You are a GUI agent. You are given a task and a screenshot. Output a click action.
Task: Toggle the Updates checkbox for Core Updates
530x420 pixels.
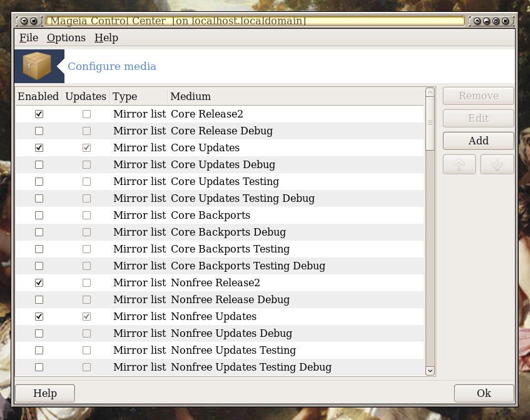coord(87,148)
